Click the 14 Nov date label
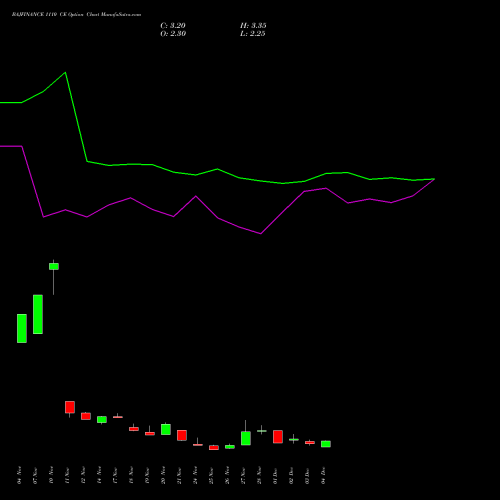The height and width of the screenshot is (500, 500). pyautogui.click(x=99, y=475)
